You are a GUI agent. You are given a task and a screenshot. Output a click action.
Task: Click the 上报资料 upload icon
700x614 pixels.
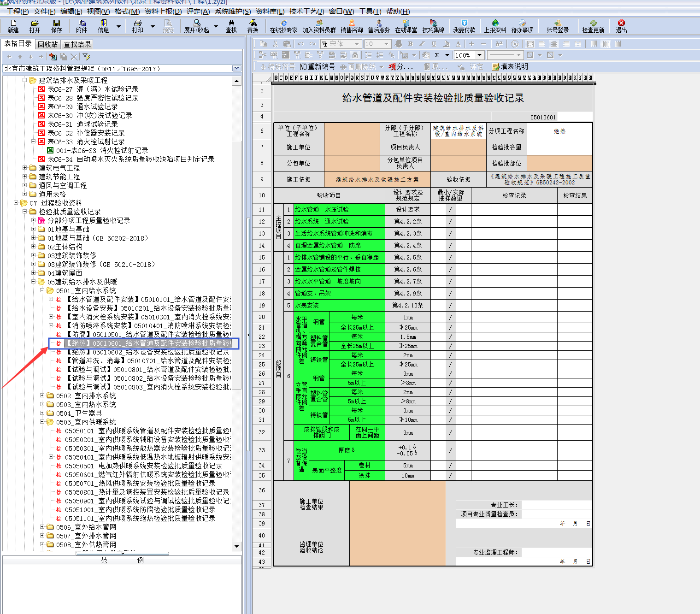pos(495,26)
